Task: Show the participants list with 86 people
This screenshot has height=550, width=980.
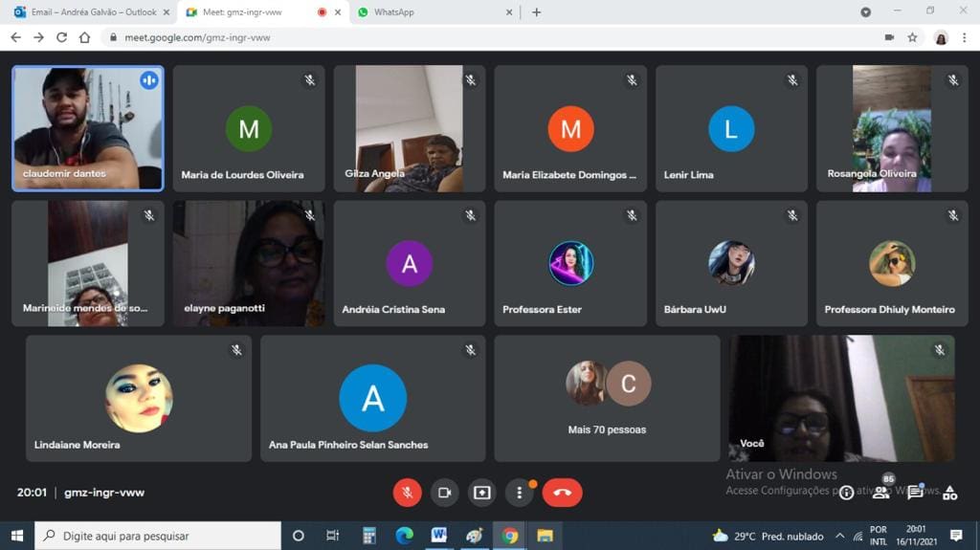Action: 881,492
